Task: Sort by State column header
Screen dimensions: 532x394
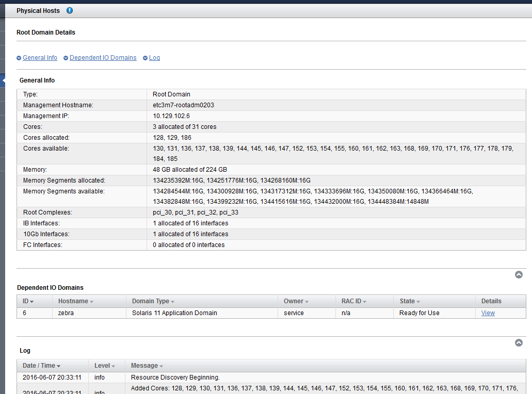Action: (410, 301)
